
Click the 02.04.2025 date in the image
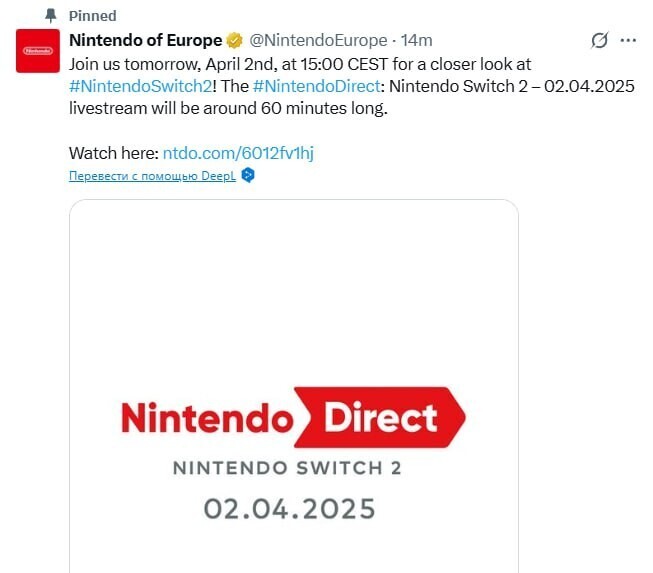coord(290,508)
